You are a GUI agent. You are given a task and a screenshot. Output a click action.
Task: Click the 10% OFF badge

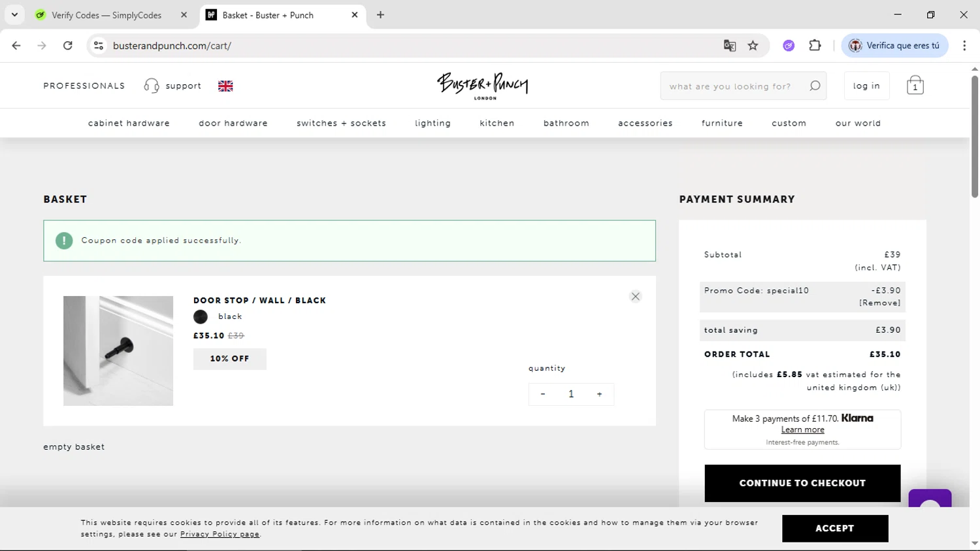229,359
